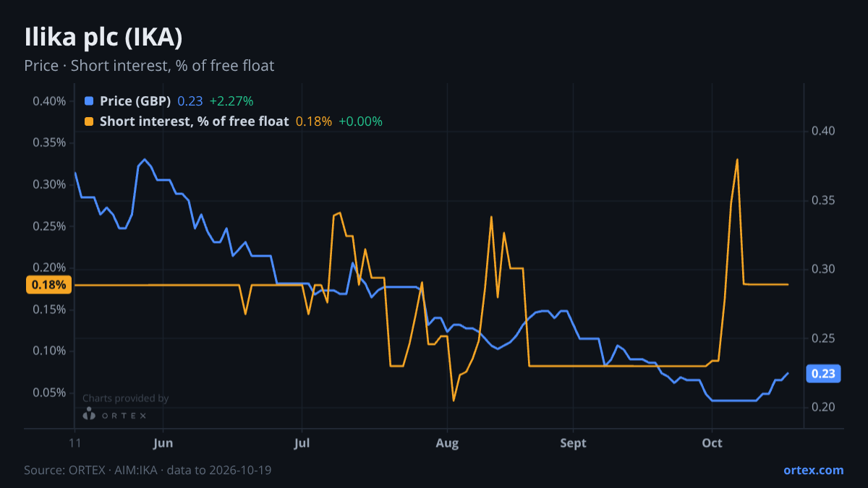Image resolution: width=868 pixels, height=488 pixels.
Task: Click the Aug label on date axis
Action: 448,443
